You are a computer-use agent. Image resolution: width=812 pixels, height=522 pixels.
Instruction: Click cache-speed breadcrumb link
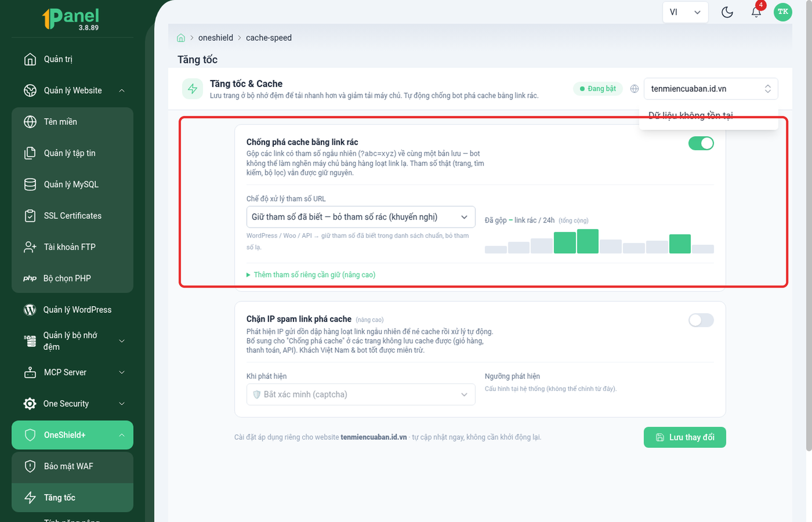point(269,38)
